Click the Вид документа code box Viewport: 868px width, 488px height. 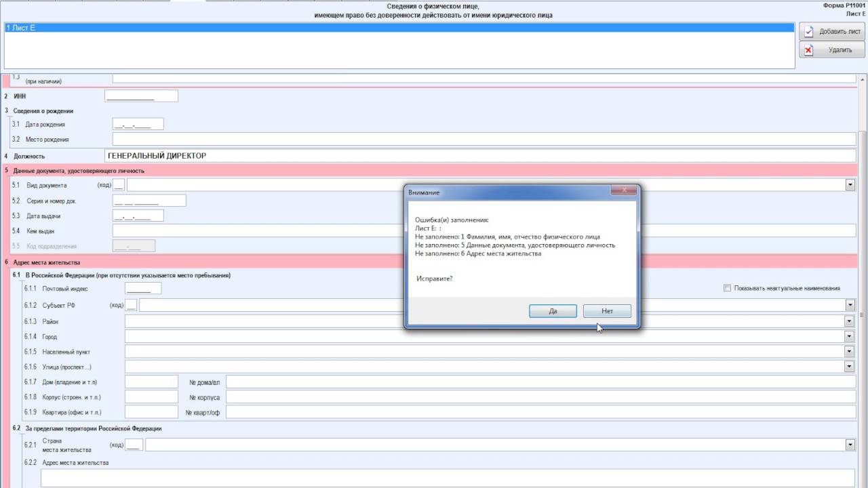pos(119,185)
